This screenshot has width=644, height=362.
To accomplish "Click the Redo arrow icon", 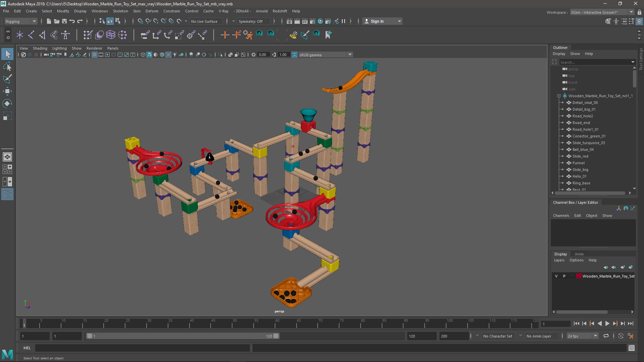I will pos(80,21).
